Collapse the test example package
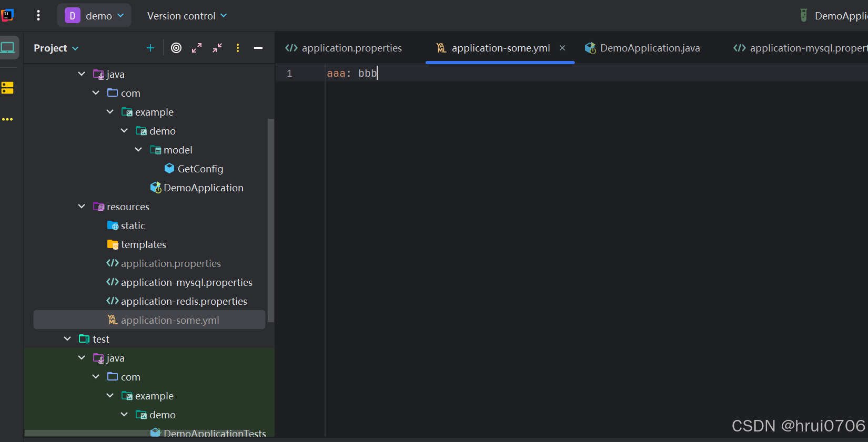The width and height of the screenshot is (868, 442). point(110,396)
